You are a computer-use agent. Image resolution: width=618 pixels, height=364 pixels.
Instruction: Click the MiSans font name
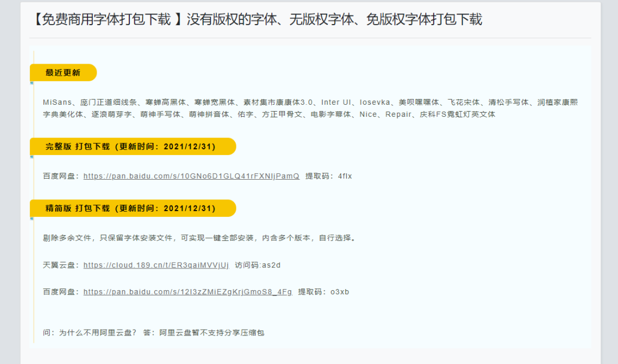[x=57, y=102]
